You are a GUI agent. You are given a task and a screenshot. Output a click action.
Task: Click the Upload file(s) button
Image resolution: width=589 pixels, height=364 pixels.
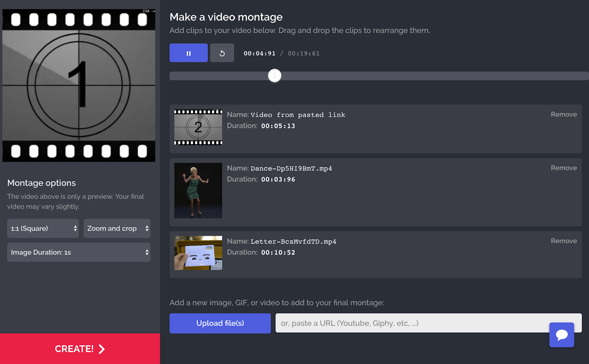220,323
